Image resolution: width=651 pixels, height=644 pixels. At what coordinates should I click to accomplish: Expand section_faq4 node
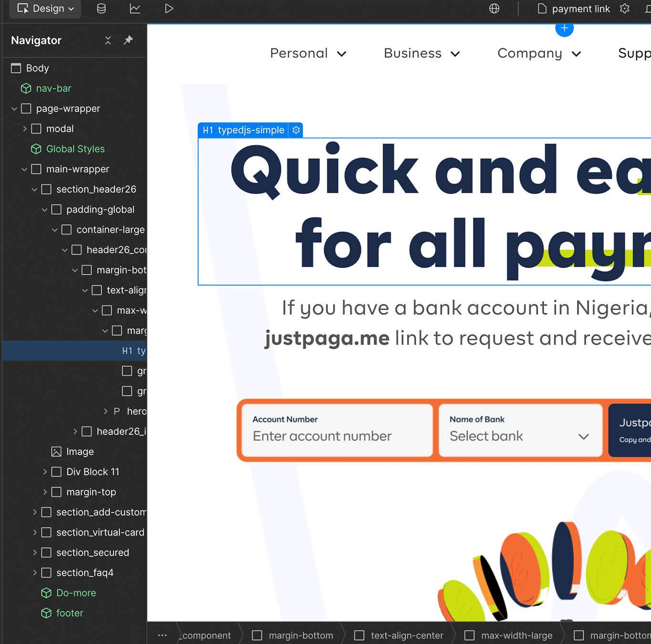34,573
